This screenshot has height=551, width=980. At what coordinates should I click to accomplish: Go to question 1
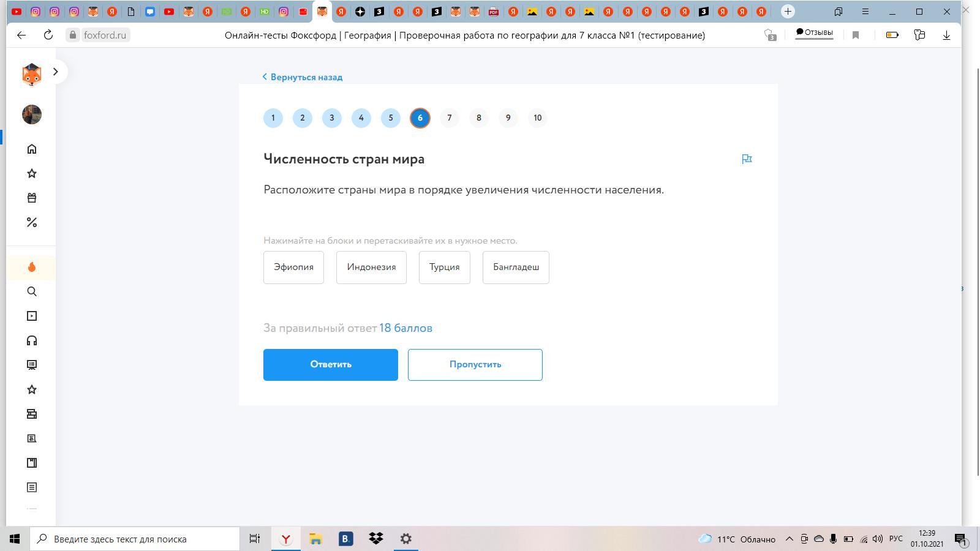(273, 118)
